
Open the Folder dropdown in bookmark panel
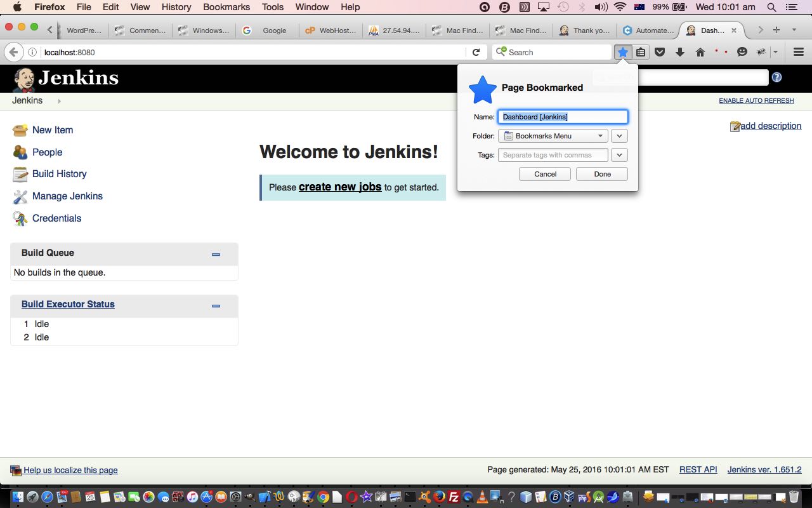pos(553,136)
